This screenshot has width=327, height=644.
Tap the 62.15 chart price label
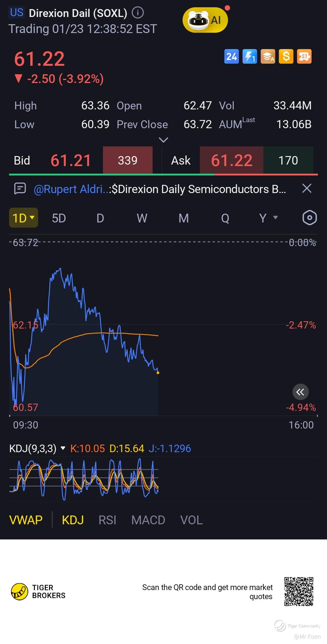[25, 325]
